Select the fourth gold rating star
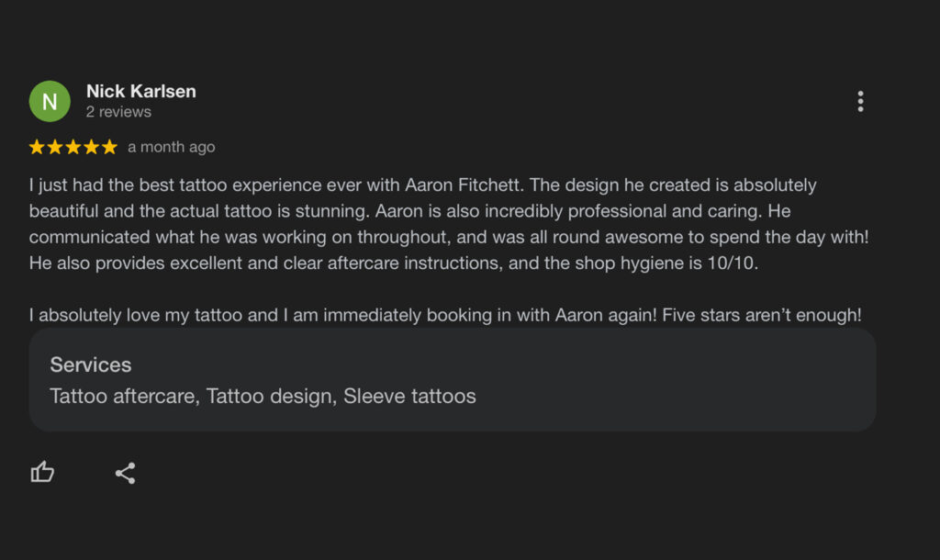The width and height of the screenshot is (940, 560). coord(91,147)
